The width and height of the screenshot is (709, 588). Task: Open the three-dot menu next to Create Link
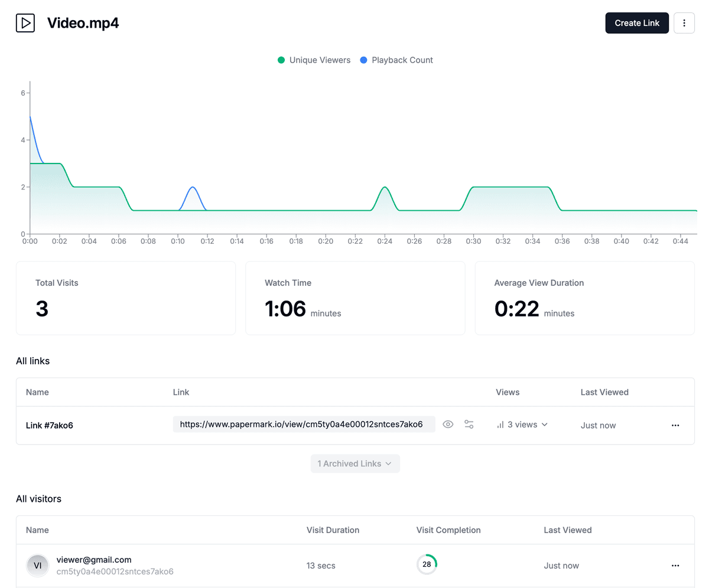[x=684, y=23]
